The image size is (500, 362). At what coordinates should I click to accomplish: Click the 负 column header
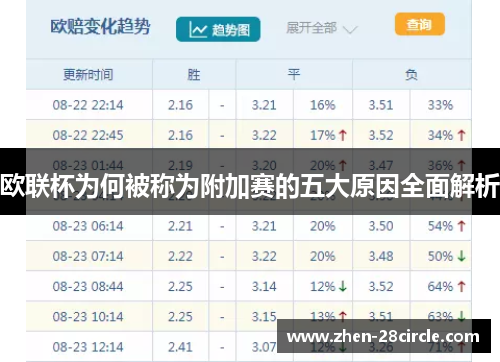click(x=411, y=74)
